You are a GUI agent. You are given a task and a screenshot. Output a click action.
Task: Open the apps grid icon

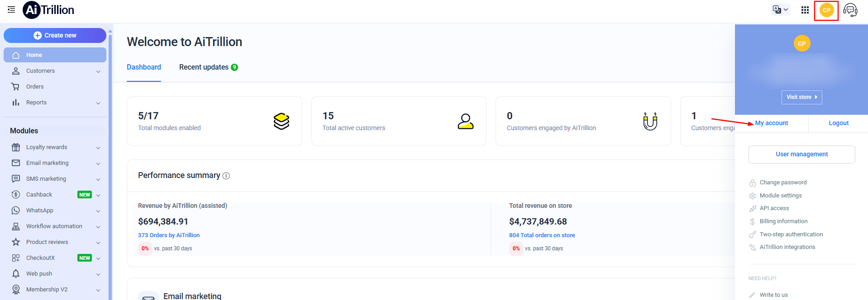(805, 10)
